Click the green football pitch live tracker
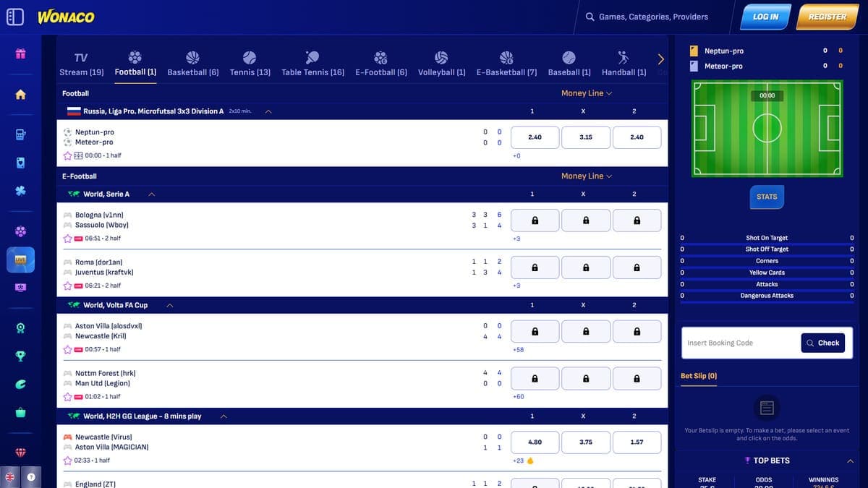This screenshot has width=868, height=488. tap(767, 128)
